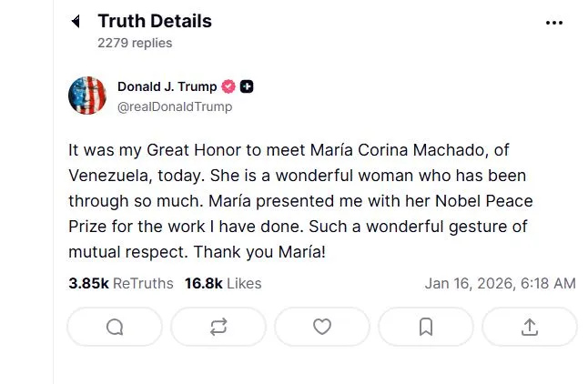Click the black plus badge beside the name
The image size is (588, 384).
pos(247,87)
